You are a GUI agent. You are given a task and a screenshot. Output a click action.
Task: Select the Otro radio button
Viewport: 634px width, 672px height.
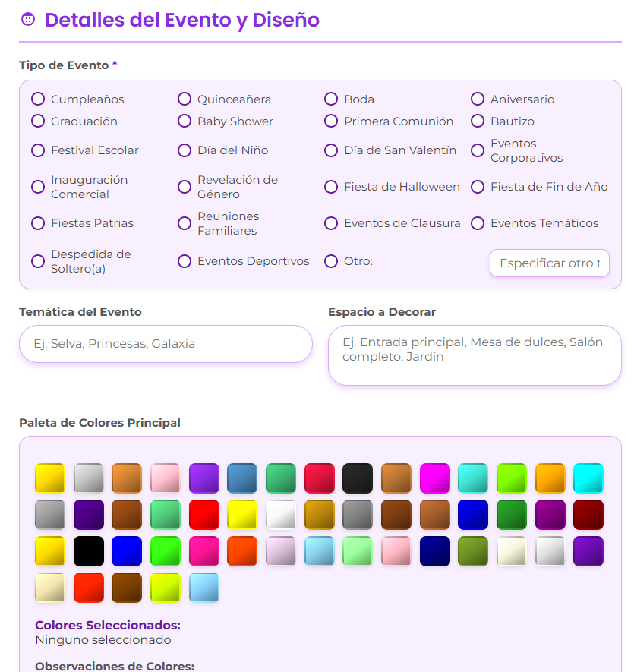point(331,261)
